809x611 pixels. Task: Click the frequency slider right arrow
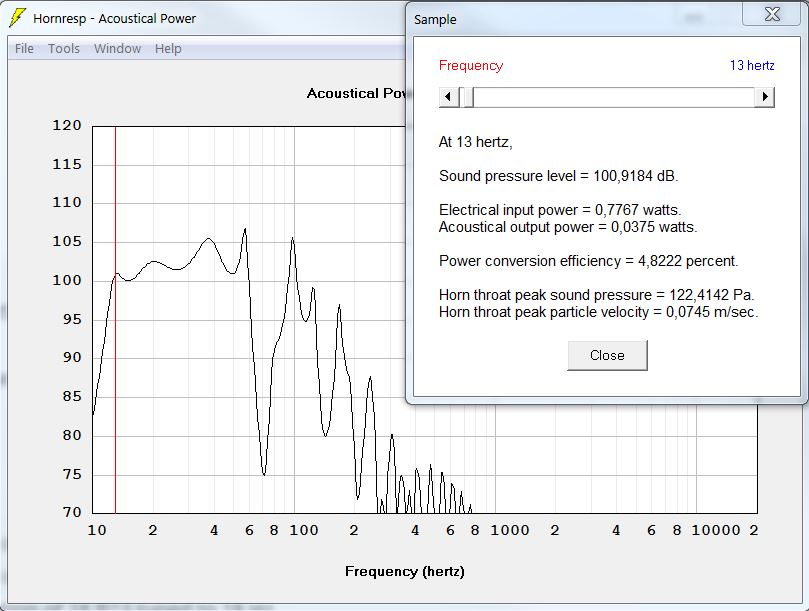pyautogui.click(x=765, y=97)
